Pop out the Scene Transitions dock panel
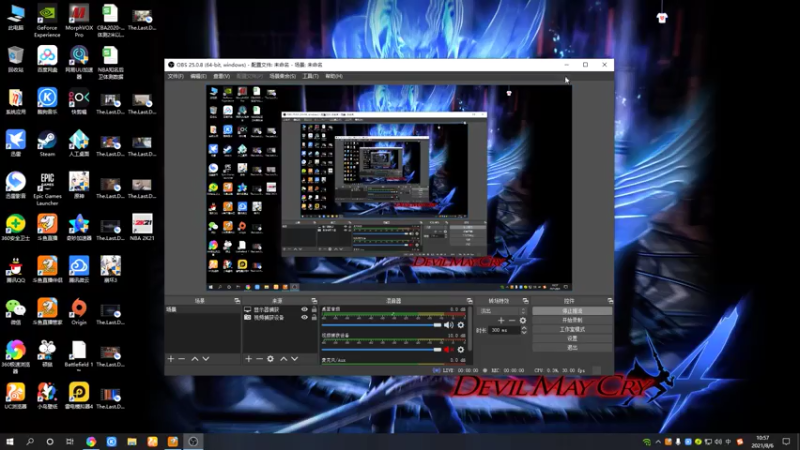 coord(526,301)
